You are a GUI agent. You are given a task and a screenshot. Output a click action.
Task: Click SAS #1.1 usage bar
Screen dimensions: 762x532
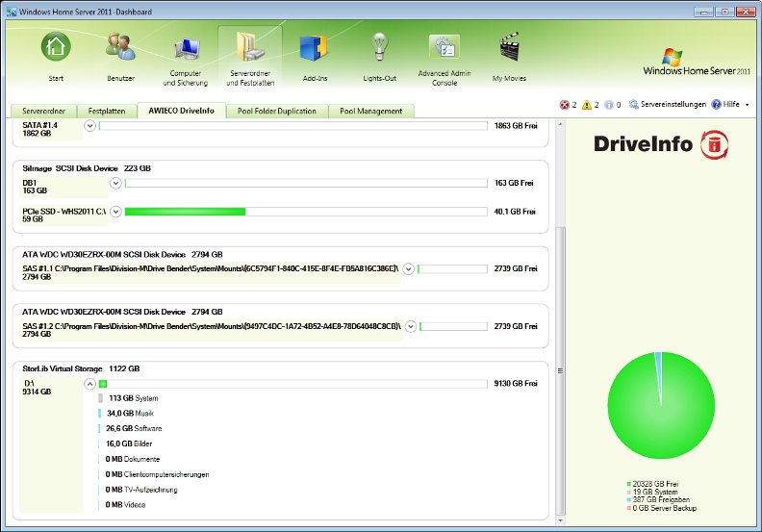(452, 268)
